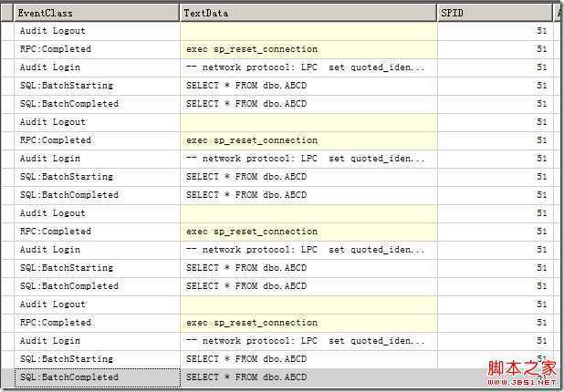Click the first exec sp_reset_connection text cell
Image resolution: width=564 pixels, height=392 pixels.
tap(252, 49)
